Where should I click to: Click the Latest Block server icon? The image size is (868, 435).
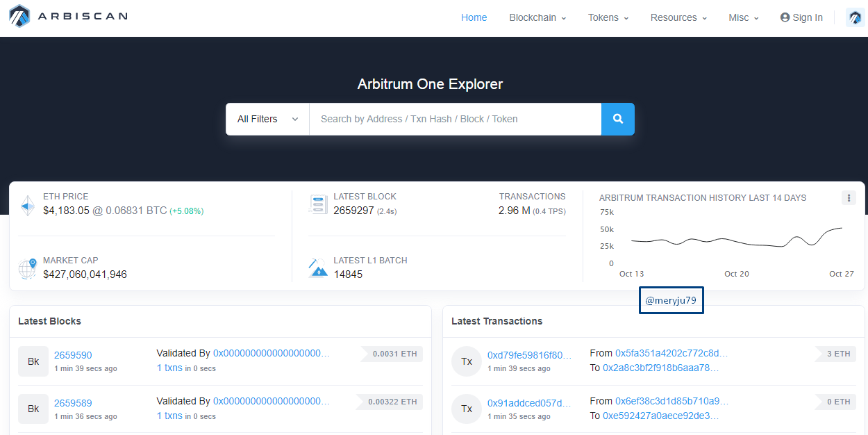tap(318, 204)
